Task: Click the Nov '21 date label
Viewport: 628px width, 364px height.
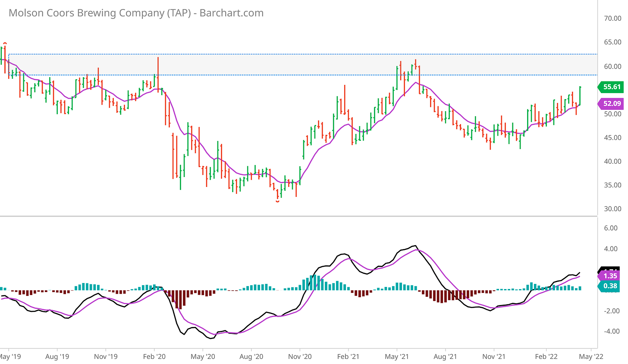Action: click(494, 357)
